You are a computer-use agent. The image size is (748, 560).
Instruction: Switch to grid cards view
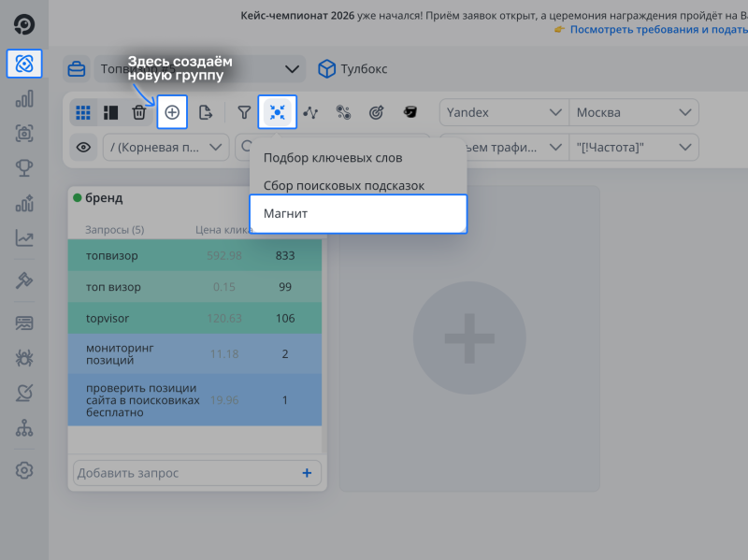(83, 112)
